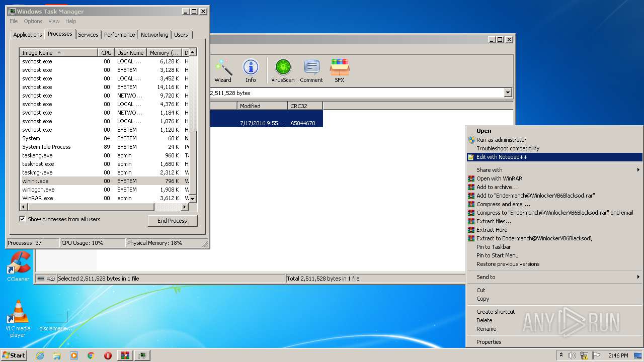Choose Pin to Taskbar
The image size is (644, 362).
[x=554, y=247]
